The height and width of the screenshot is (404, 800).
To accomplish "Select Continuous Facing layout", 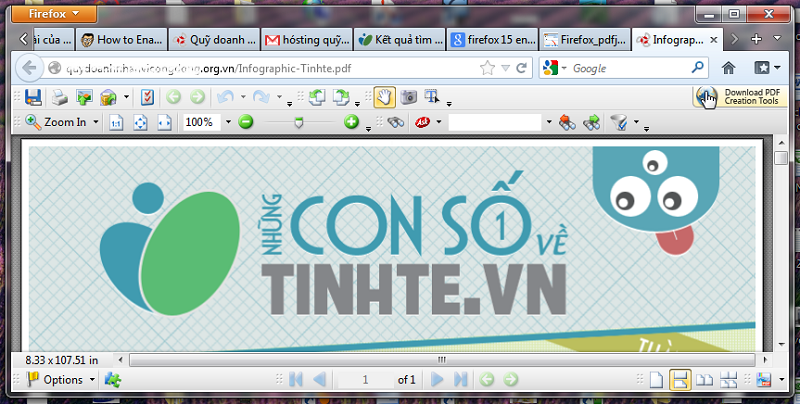I will pos(728,380).
